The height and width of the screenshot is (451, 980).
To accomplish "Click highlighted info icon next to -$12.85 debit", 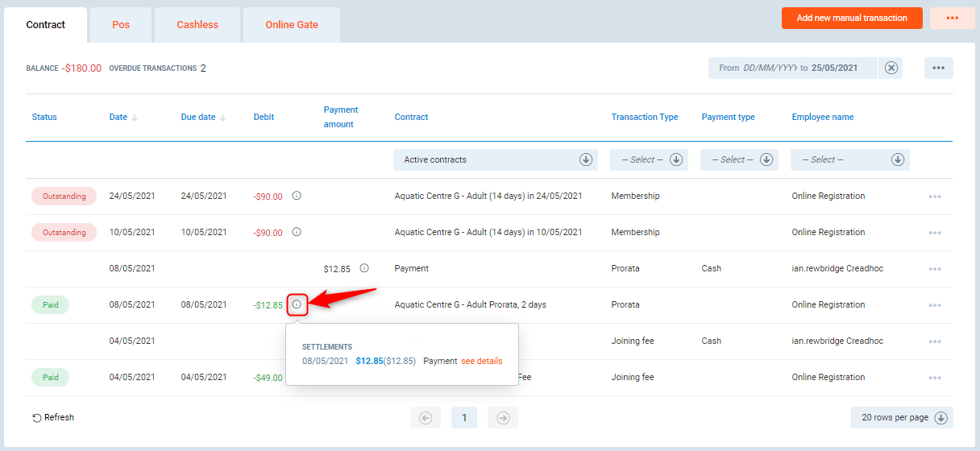I will tap(297, 304).
